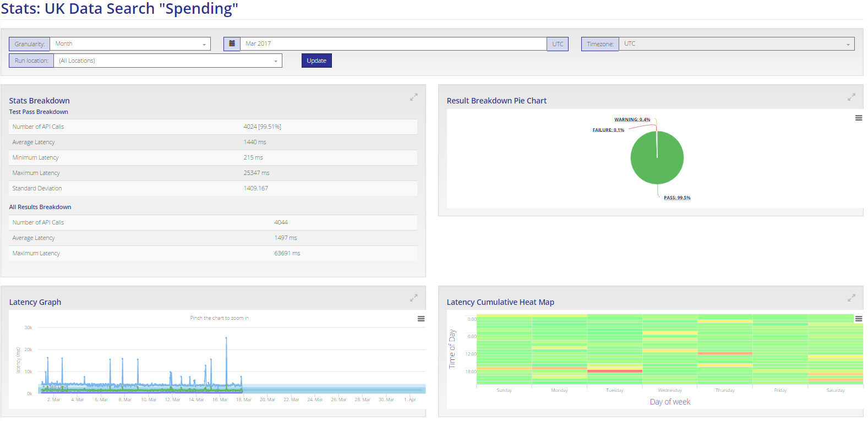Click the Mar 2017 date input field
This screenshot has width=868, height=421.
click(x=394, y=44)
